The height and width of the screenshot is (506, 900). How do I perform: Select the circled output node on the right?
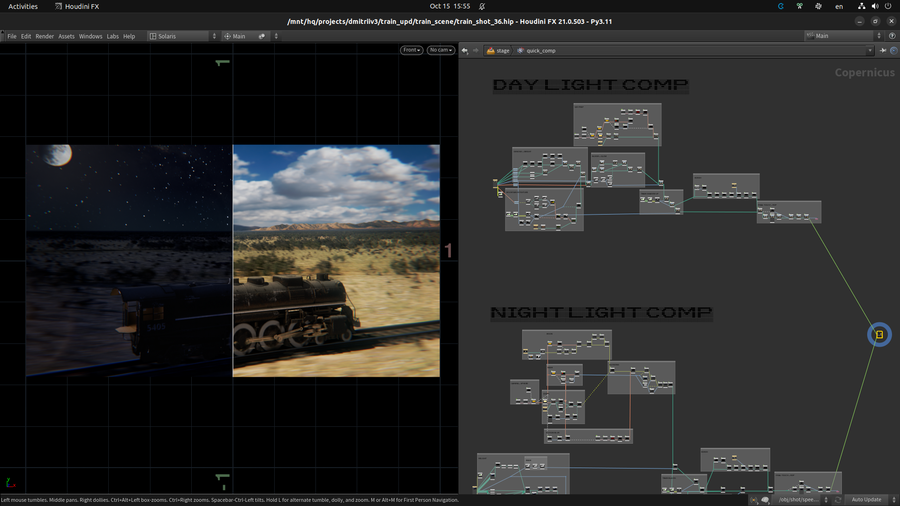[879, 335]
